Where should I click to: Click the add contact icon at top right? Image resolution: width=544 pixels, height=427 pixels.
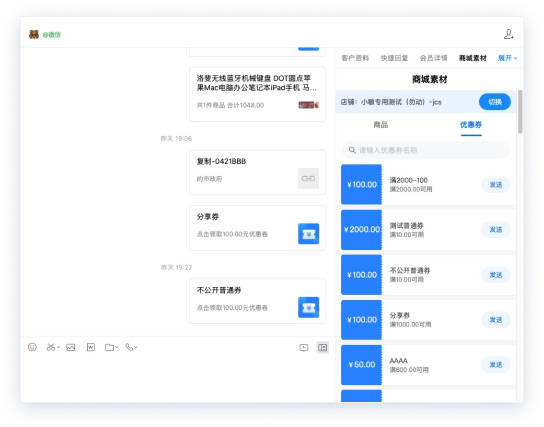[509, 34]
